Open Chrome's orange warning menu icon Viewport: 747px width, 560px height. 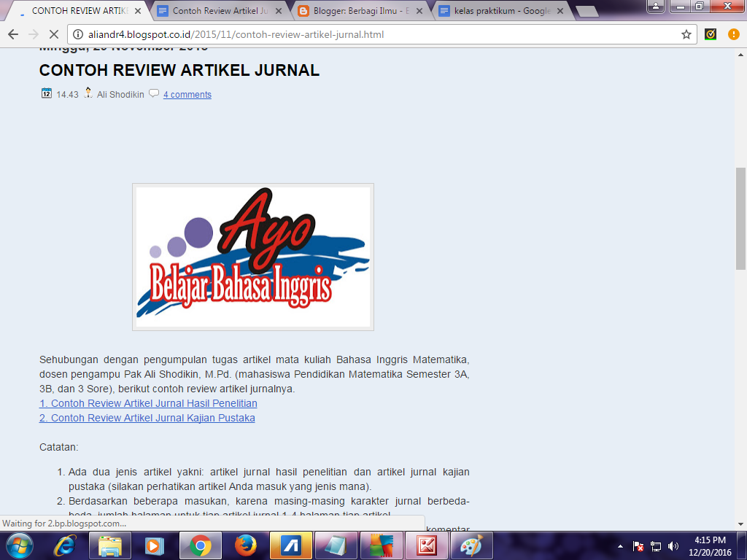tap(734, 34)
